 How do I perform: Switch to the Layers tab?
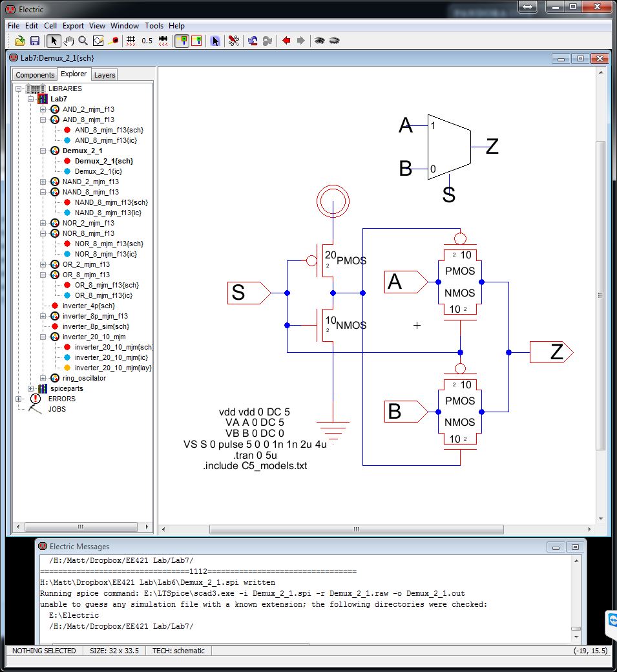105,75
